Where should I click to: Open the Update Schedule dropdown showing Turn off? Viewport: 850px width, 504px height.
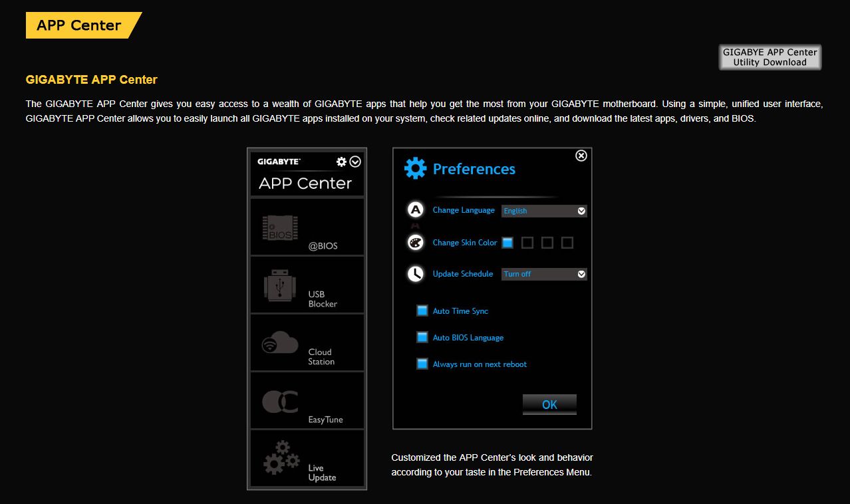tap(544, 274)
